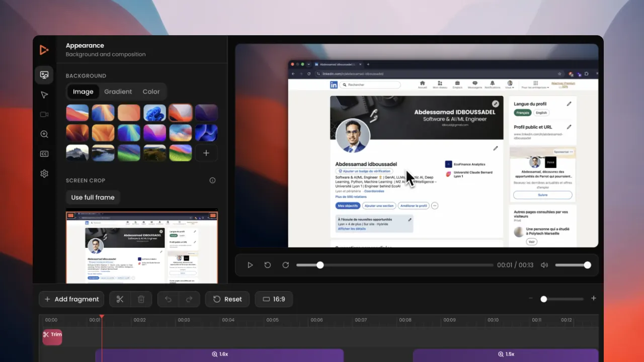The image size is (644, 362).
Task: Switch to the Gradient background tab
Action: (x=118, y=92)
